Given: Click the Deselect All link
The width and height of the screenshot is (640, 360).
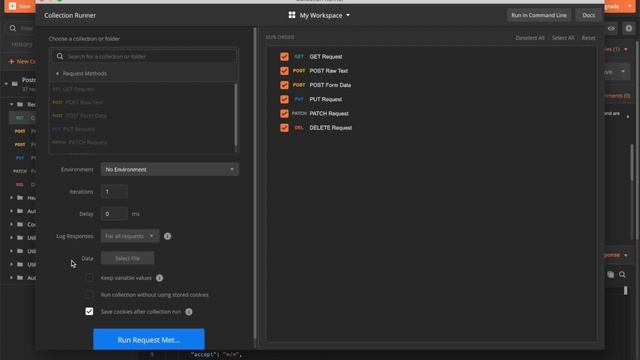Looking at the screenshot, I should [530, 38].
